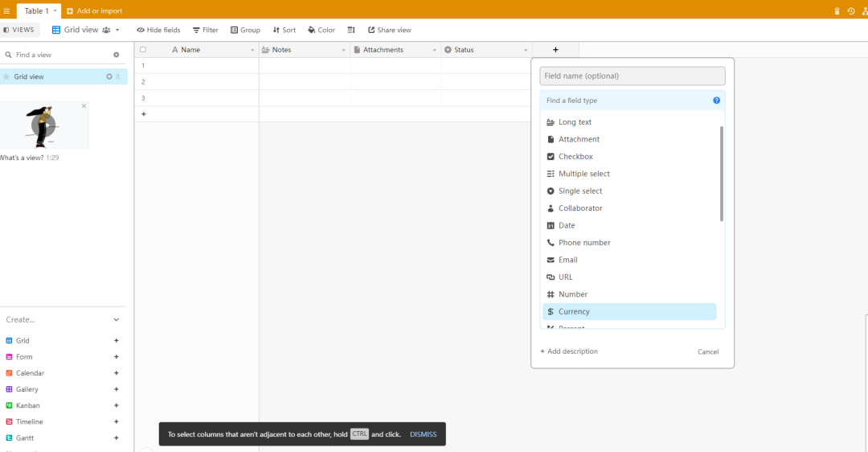Click plus icon next to Kanban view
868x452 pixels.
[x=117, y=405]
